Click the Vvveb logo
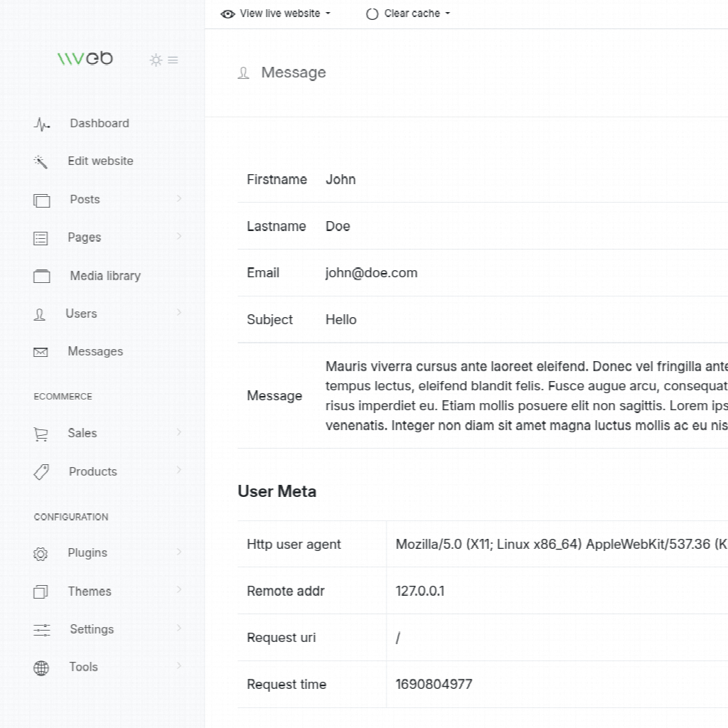The width and height of the screenshot is (728, 728). coord(85,58)
